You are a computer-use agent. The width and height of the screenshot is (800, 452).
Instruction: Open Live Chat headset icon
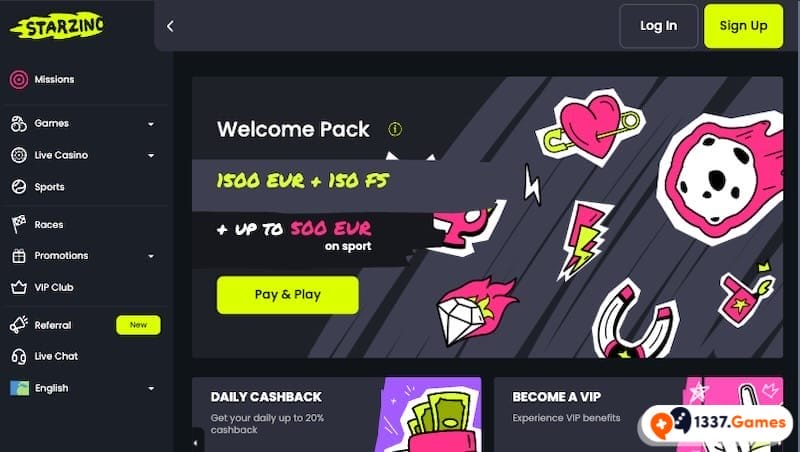click(19, 357)
